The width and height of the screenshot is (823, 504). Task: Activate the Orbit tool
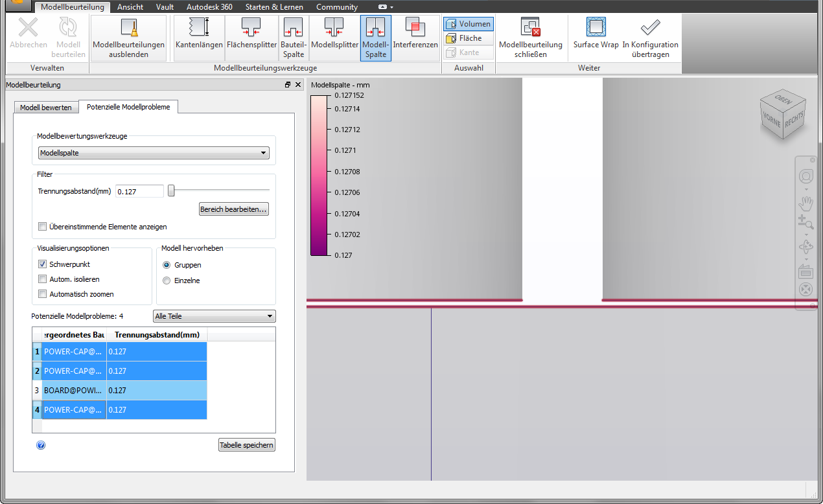click(x=806, y=246)
